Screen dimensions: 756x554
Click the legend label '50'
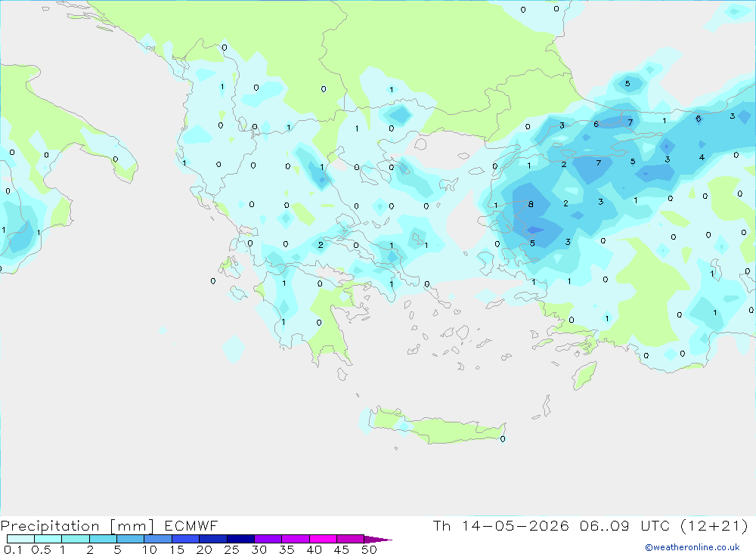point(369,549)
